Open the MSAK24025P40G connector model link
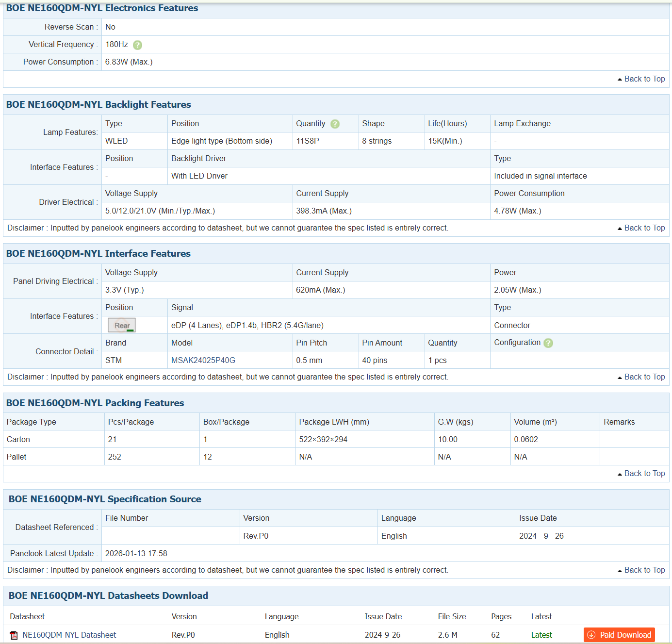This screenshot has width=672, height=644. (203, 360)
